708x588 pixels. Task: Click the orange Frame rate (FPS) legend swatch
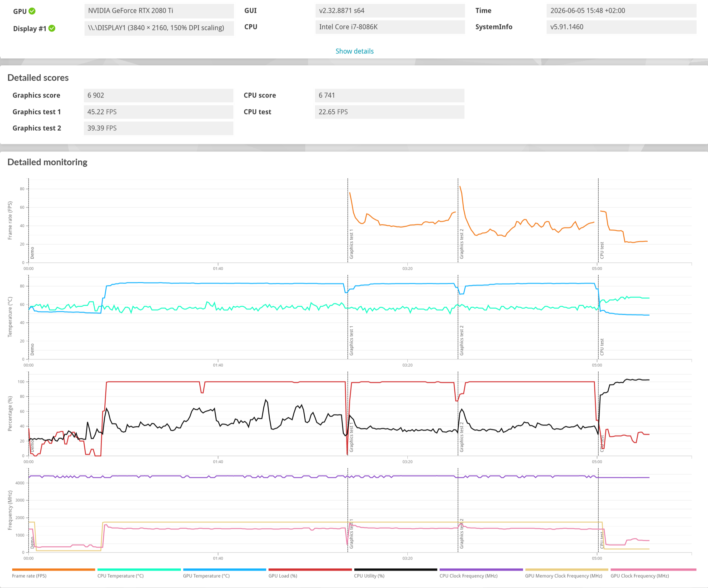pyautogui.click(x=54, y=570)
